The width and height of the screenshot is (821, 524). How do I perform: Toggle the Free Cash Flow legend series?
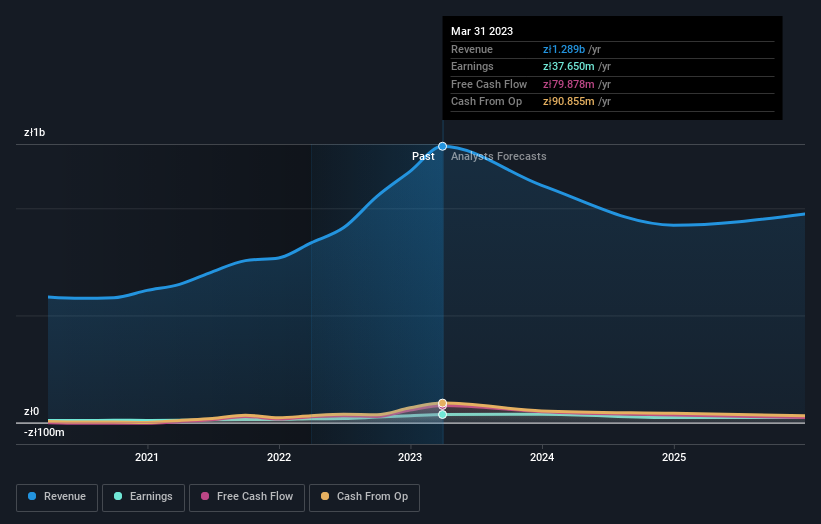247,497
